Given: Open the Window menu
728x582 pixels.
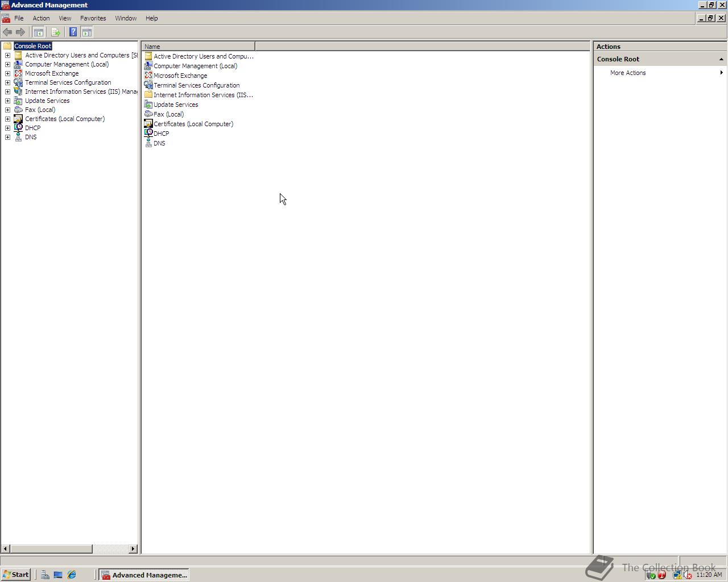Looking at the screenshot, I should coord(126,18).
